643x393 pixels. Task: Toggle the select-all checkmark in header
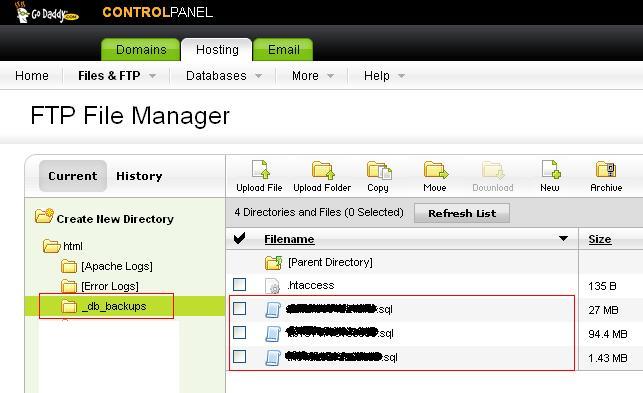coord(239,238)
